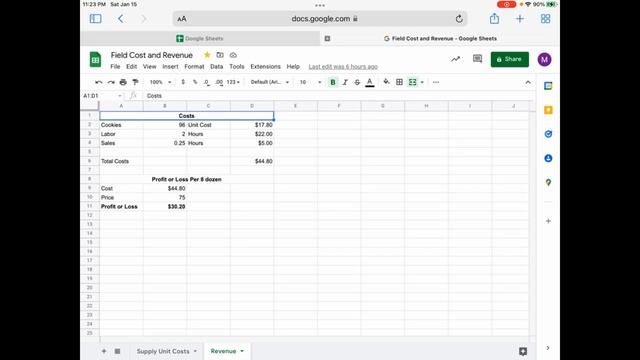The height and width of the screenshot is (360, 640).
Task: Open the View menu
Action: [x=149, y=67]
